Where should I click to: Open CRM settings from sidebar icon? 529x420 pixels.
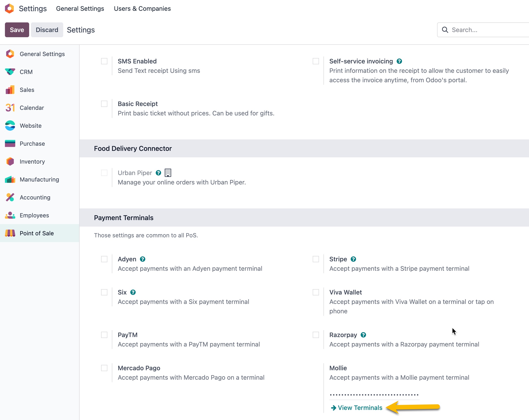click(x=10, y=72)
